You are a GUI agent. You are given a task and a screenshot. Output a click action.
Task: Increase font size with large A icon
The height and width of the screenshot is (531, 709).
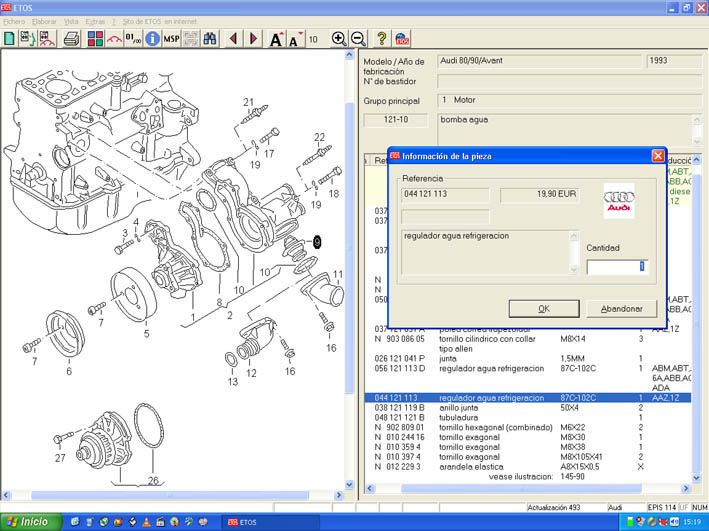[x=276, y=38]
